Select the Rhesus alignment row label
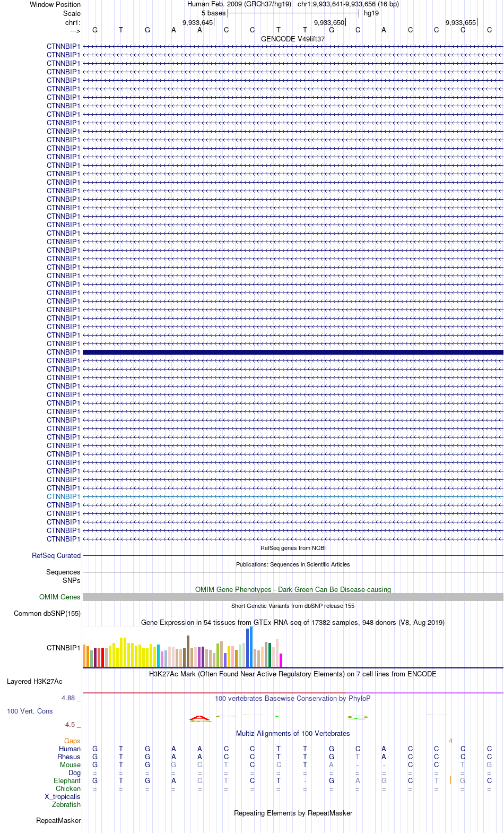This screenshot has width=504, height=833. pyautogui.click(x=69, y=757)
